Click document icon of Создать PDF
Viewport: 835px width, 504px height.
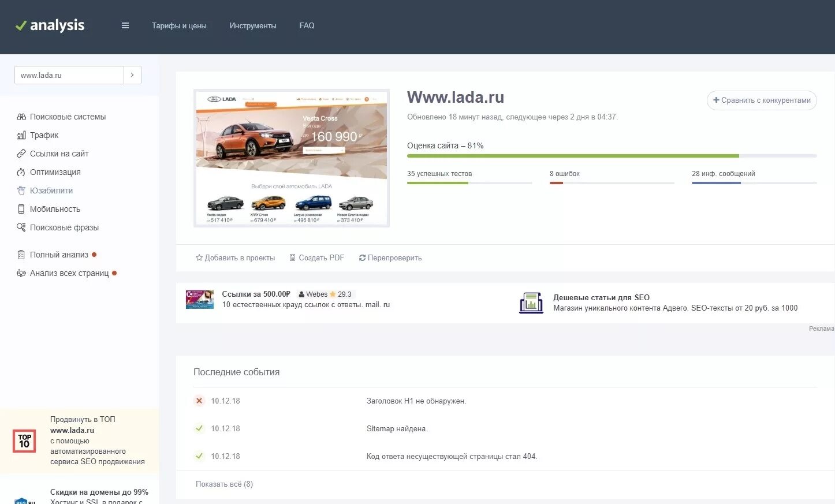(x=293, y=257)
